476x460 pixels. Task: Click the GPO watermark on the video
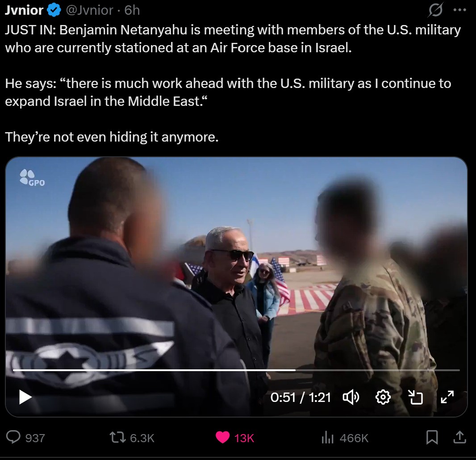tap(32, 178)
